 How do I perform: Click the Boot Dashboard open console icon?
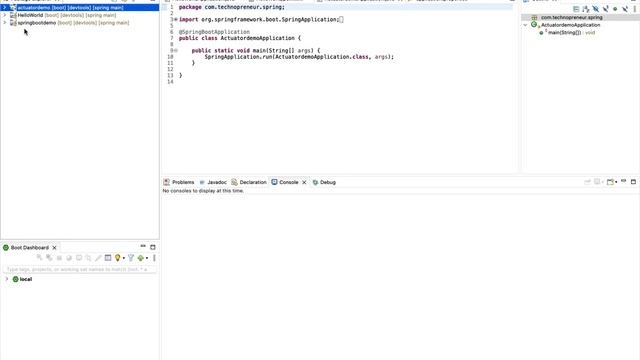point(79,258)
